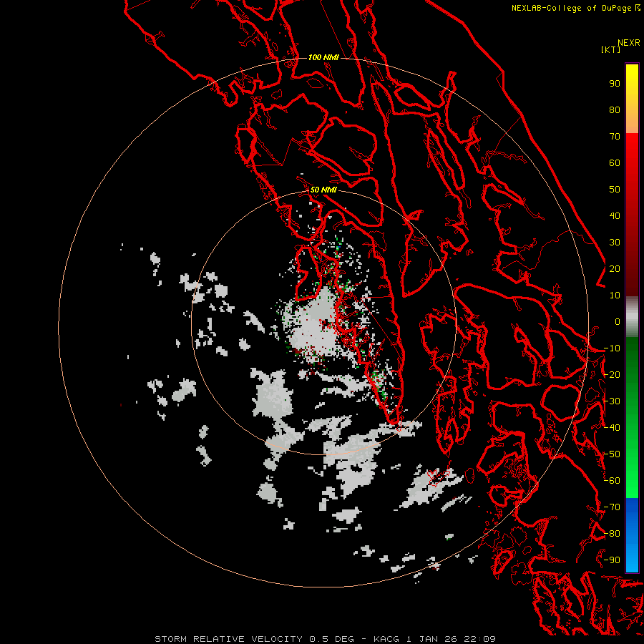The height and width of the screenshot is (644, 644).
Task: Click the positive 30 knot scale label
Action: coord(615,243)
